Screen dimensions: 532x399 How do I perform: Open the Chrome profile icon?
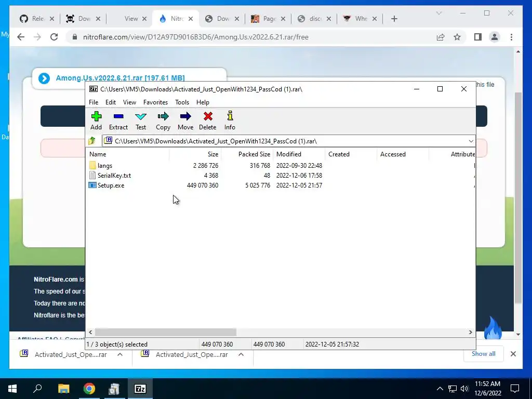tap(495, 37)
